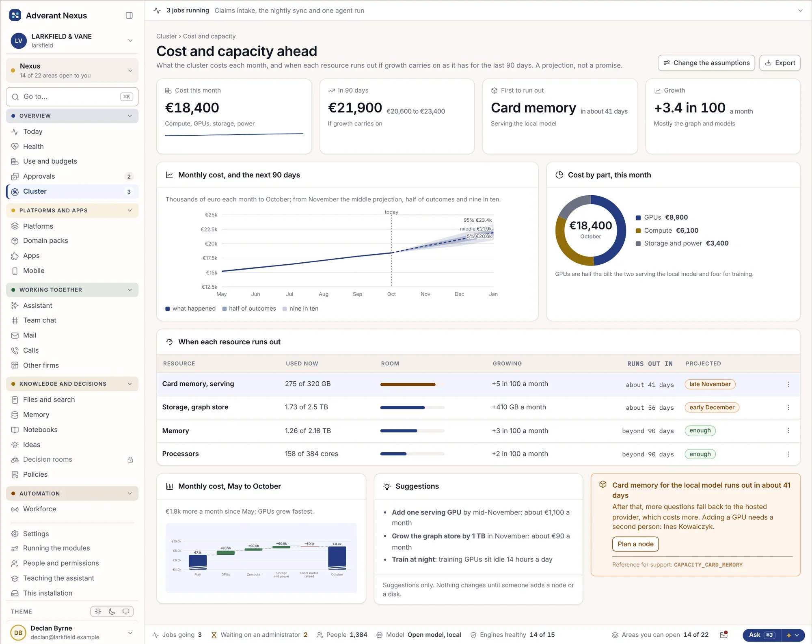Click Change the assumptions button
Screen dimensions: 812x644
[x=706, y=63]
